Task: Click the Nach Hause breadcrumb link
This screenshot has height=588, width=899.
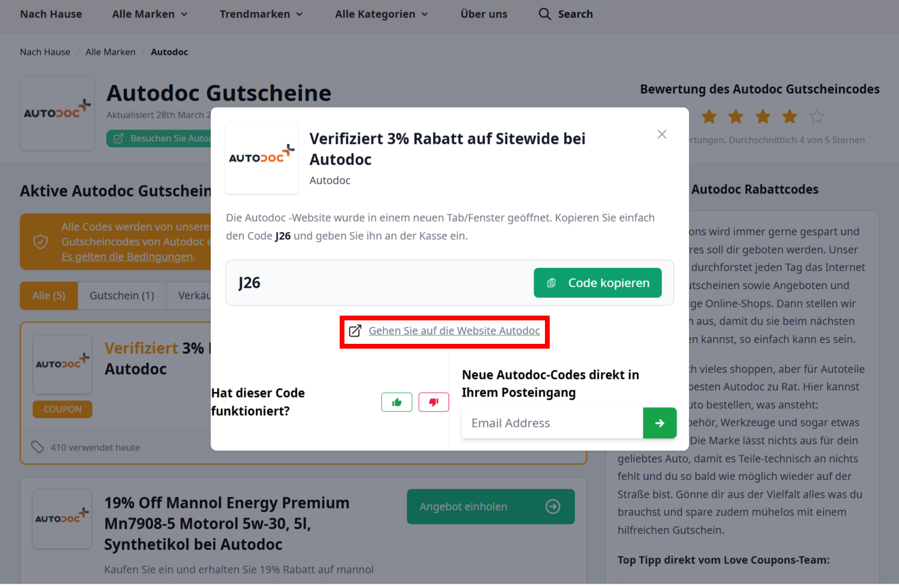Action: tap(45, 52)
